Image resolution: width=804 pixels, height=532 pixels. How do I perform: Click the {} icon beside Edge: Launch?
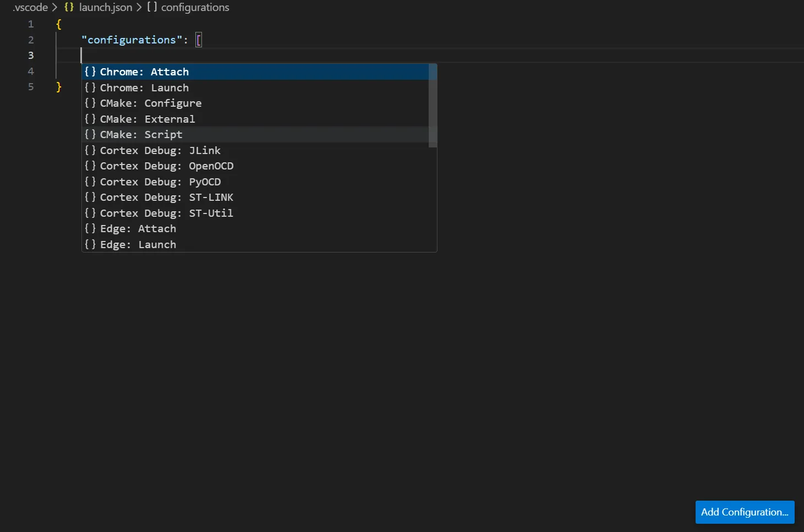coord(90,244)
